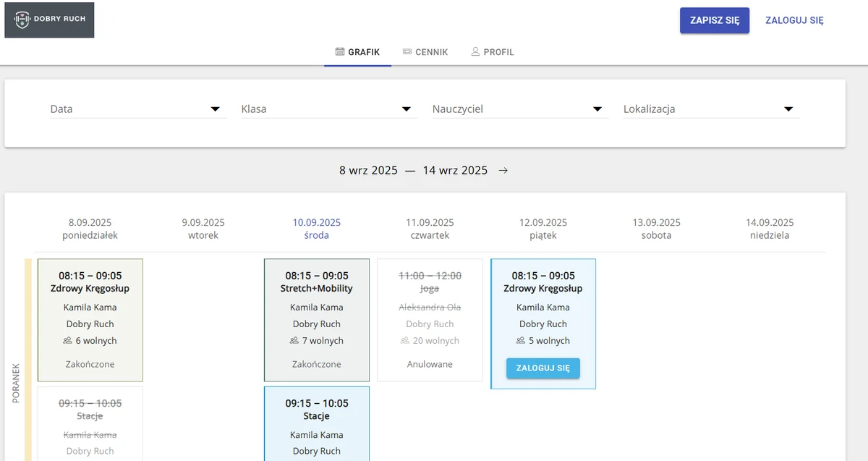868x461 pixels.
Task: Select the "12.09.2025 piątek" column header
Action: tap(543, 229)
